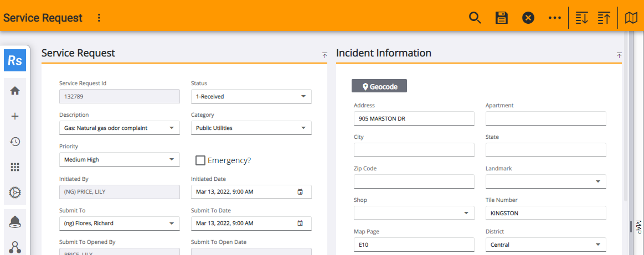The height and width of the screenshot is (255, 644).
Task: Click the search magnifier icon in the header
Action: 475,18
